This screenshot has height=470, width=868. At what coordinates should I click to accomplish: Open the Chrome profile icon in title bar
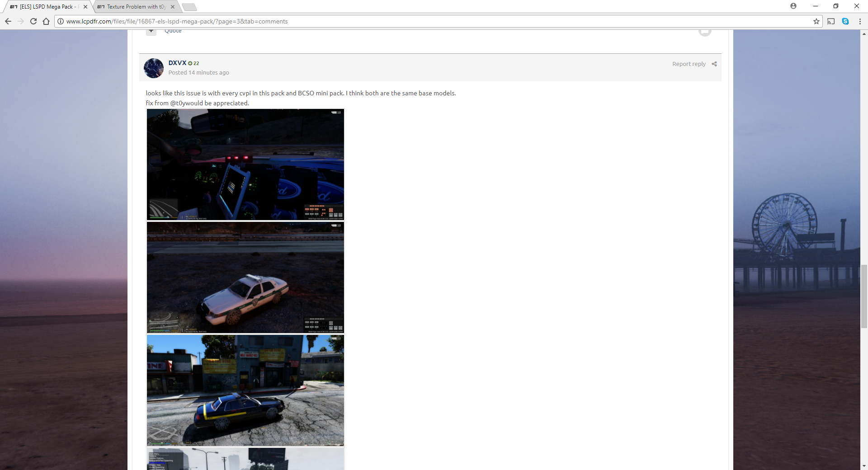pyautogui.click(x=793, y=6)
